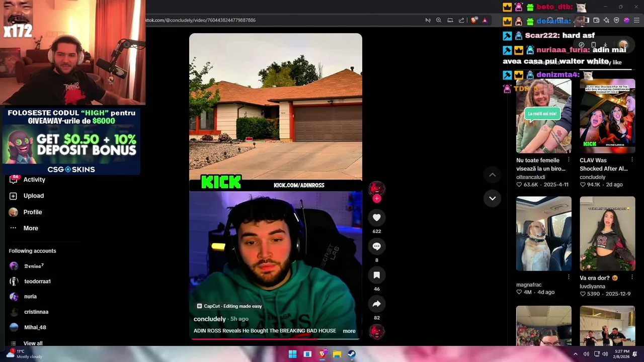Image resolution: width=644 pixels, height=362 pixels.
Task: Open the magnafrac dog video thumbnail
Action: [543, 234]
